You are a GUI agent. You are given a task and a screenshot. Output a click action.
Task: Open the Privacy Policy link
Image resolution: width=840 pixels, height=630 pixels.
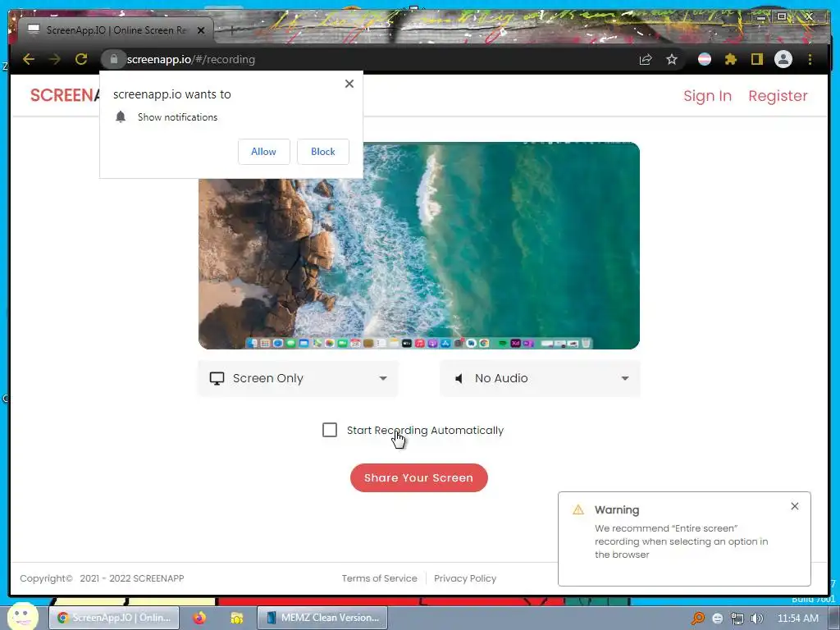465,578
